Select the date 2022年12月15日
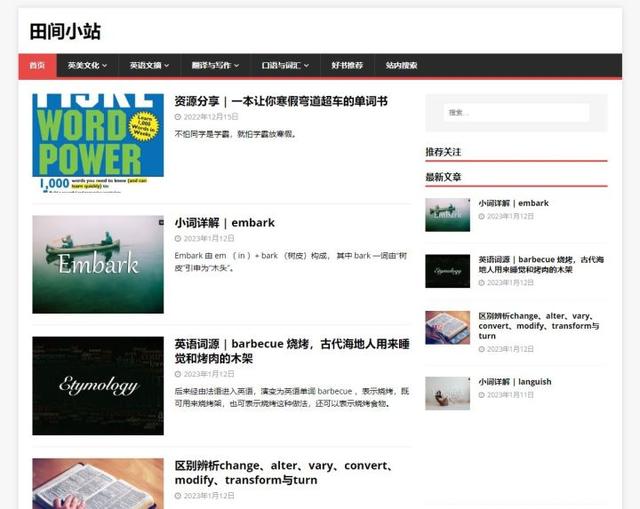 click(211, 117)
